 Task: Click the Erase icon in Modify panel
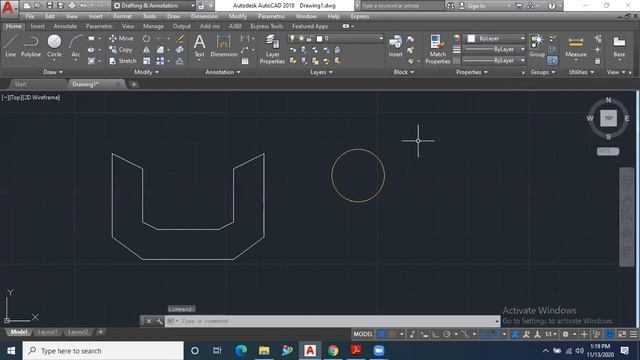coord(180,38)
